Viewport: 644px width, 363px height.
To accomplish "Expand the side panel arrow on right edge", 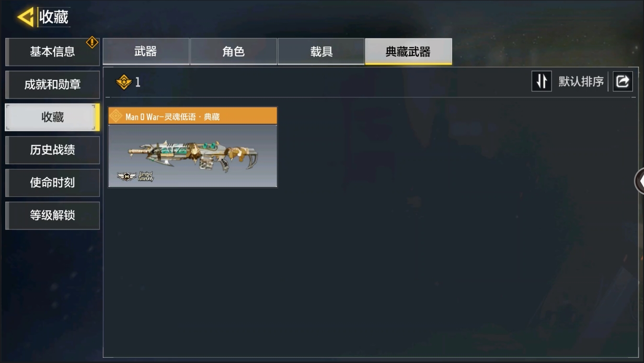I will 639,181.
